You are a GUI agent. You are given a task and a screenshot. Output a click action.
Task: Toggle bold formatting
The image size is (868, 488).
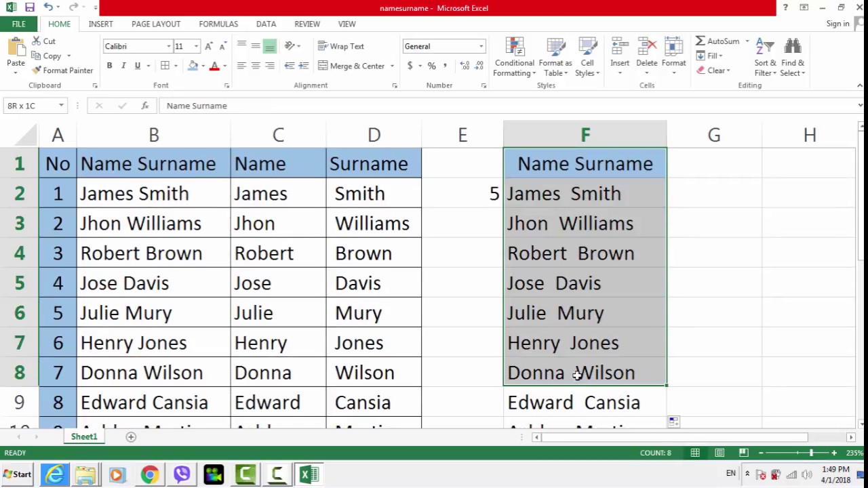(109, 65)
